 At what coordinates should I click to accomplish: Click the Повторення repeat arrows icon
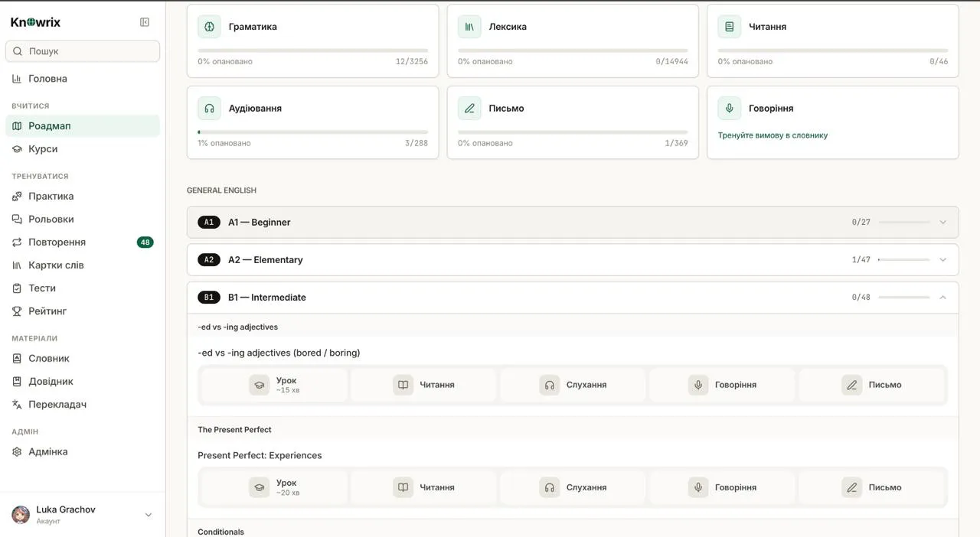pos(17,242)
